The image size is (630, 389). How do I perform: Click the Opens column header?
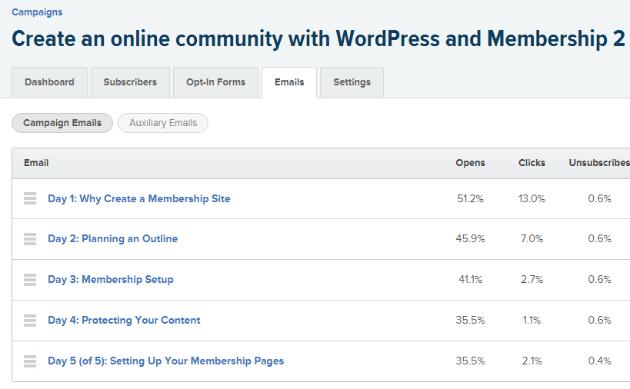470,163
